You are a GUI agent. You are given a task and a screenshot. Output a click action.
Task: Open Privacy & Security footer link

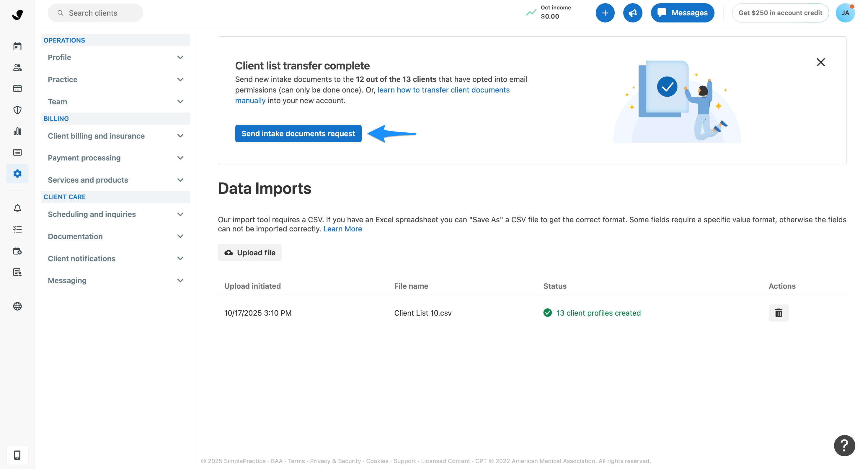click(335, 461)
